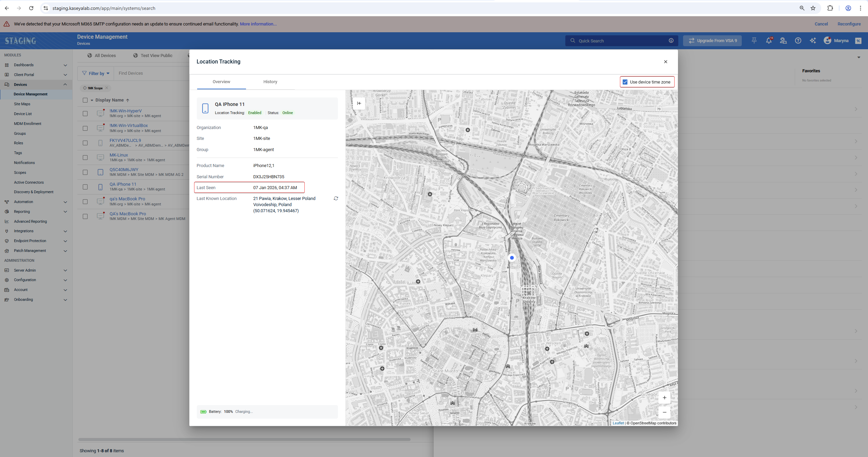Uncheck Use device time zone
This screenshot has height=457, width=868.
[625, 82]
